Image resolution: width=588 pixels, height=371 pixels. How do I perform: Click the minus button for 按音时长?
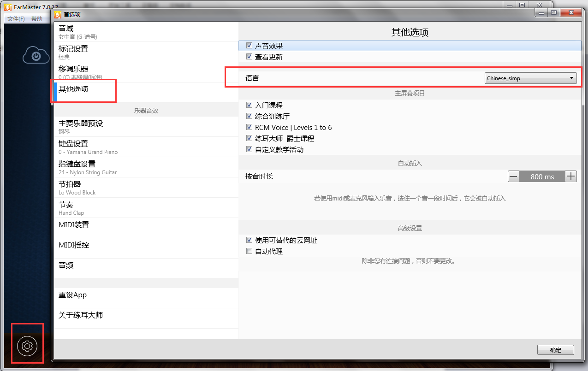513,177
